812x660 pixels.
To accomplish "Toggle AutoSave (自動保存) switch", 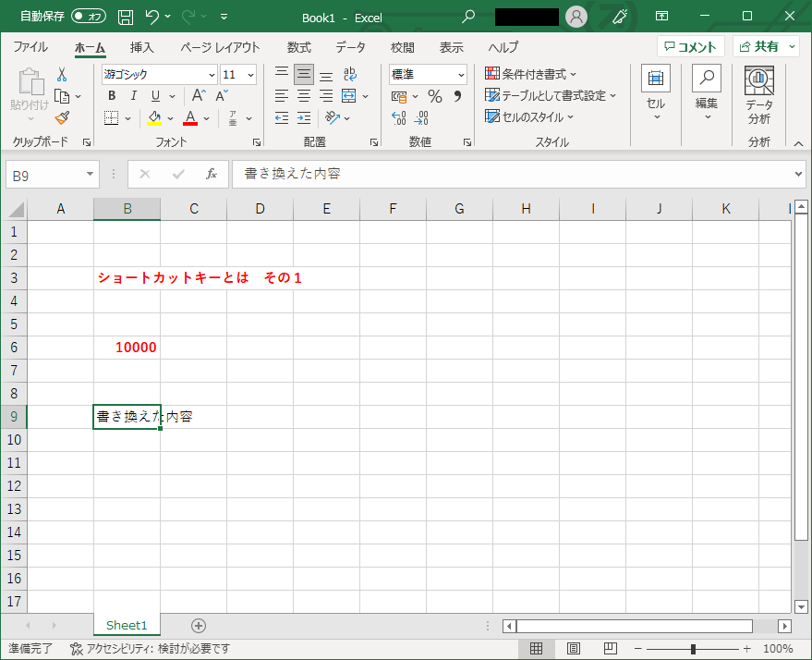I will (89, 17).
